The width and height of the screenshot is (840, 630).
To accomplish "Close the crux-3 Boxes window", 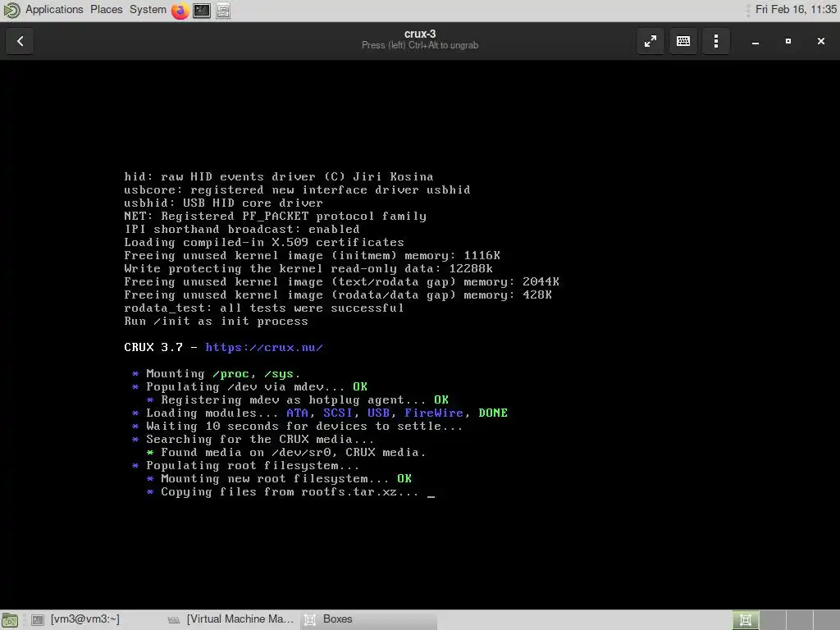I will 820,41.
